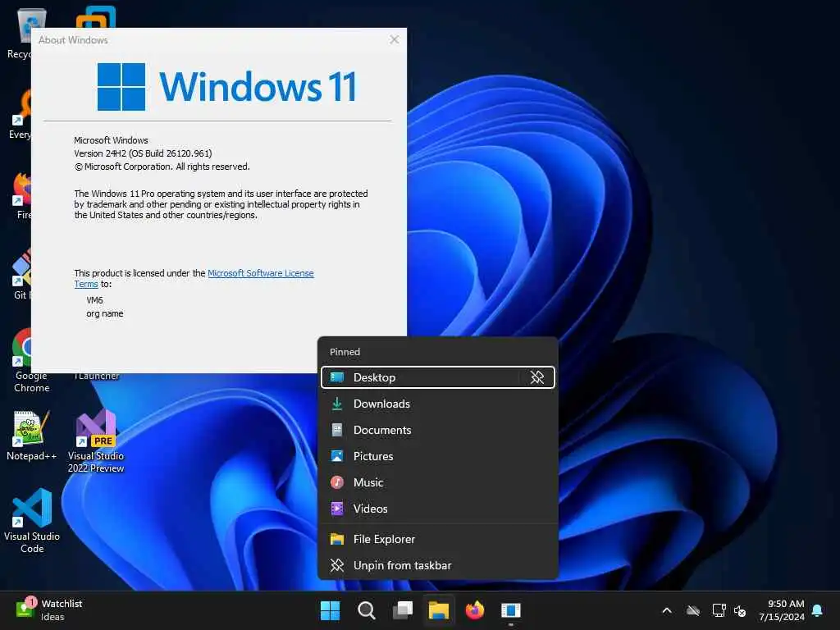Click the Videos icon in jump list

click(337, 509)
